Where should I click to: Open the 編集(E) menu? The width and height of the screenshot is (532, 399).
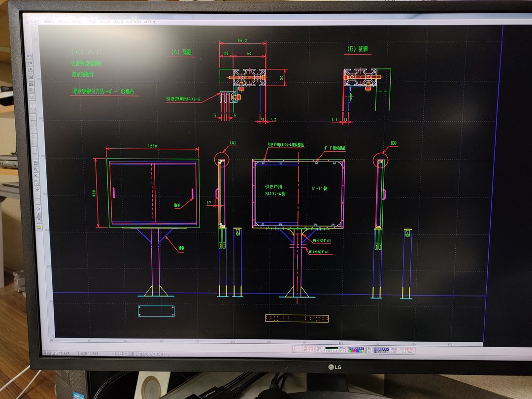[x=49, y=22]
